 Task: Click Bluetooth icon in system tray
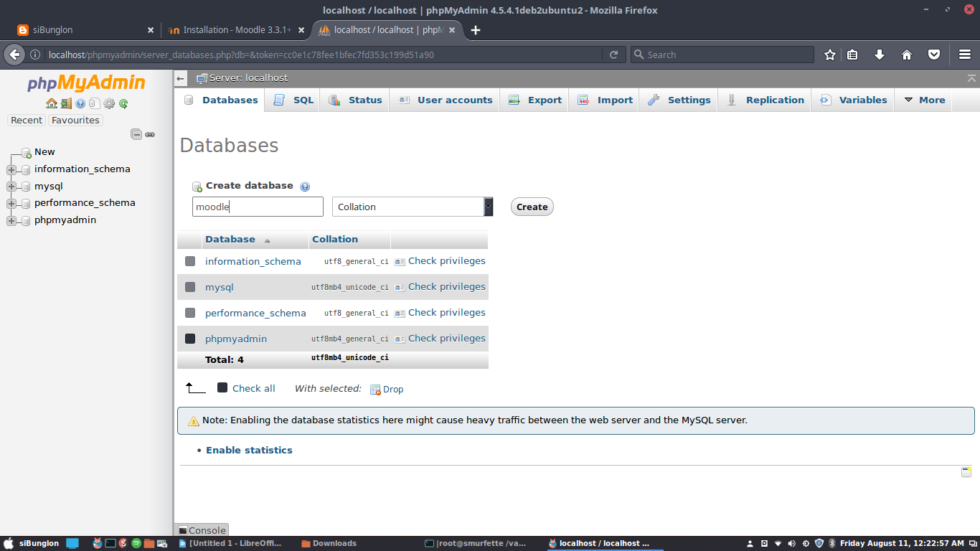click(x=832, y=544)
